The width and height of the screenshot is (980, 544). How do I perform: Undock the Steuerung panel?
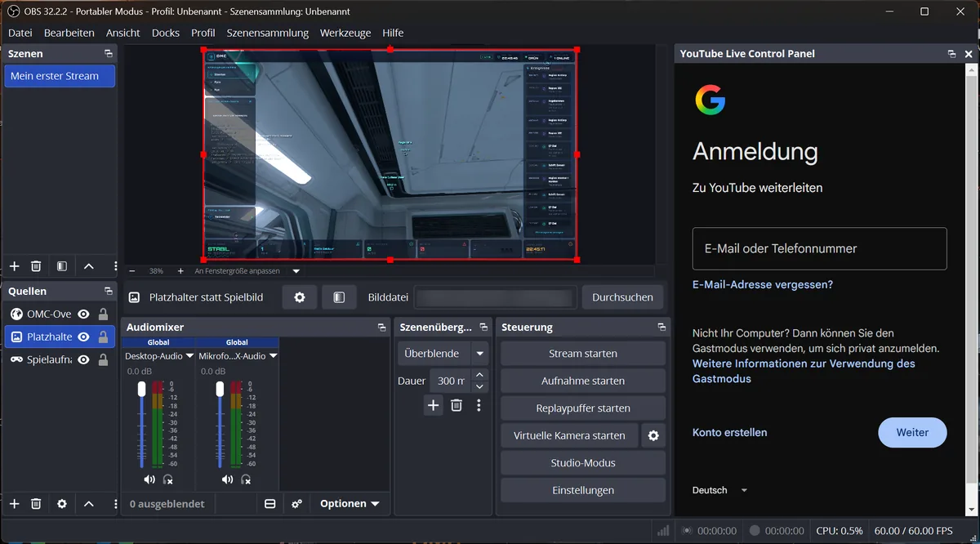coord(661,327)
